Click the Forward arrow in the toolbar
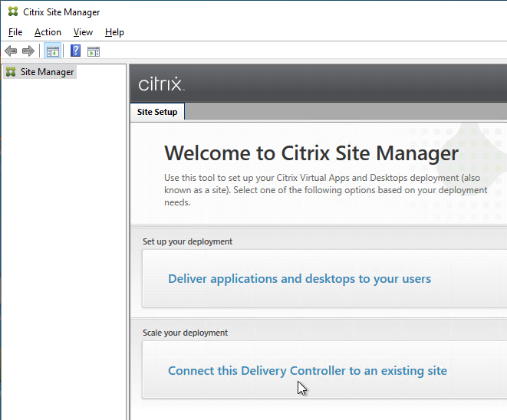The height and width of the screenshot is (420, 507). pos(28,51)
